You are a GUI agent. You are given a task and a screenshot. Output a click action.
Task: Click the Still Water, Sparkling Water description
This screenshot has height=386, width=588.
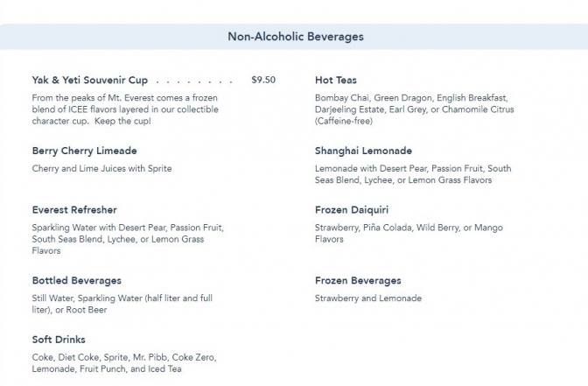[122, 304]
